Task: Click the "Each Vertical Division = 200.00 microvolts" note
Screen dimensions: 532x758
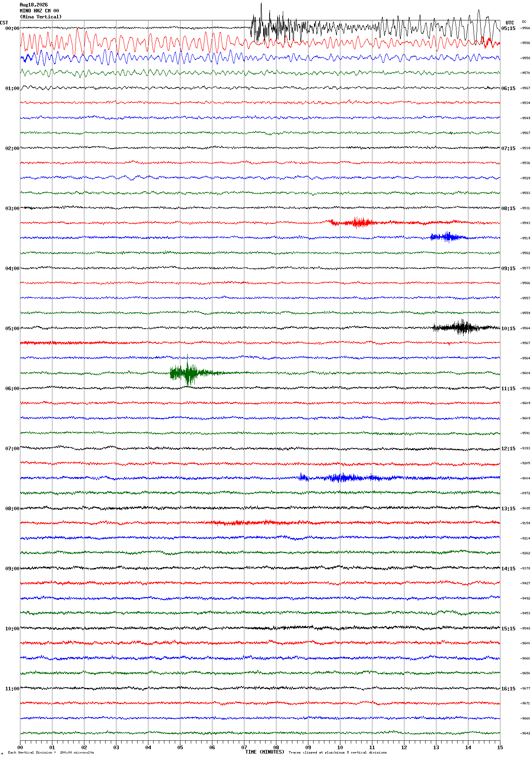Action: point(51,752)
